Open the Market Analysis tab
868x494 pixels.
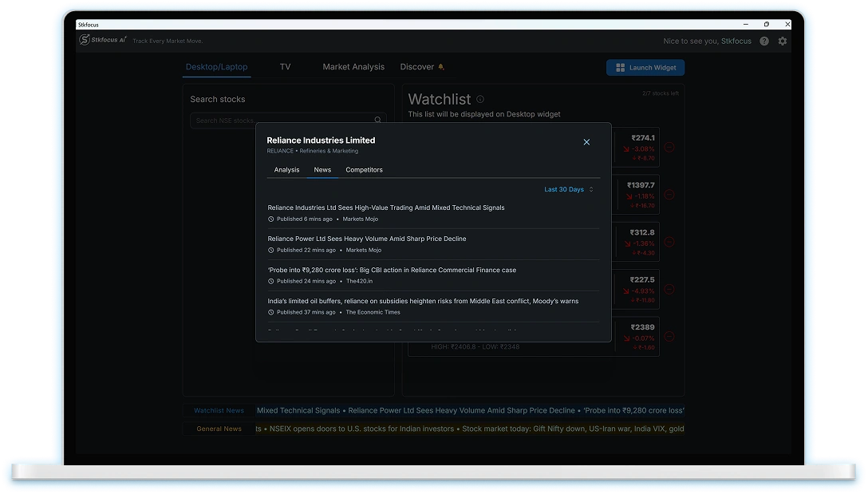point(353,67)
